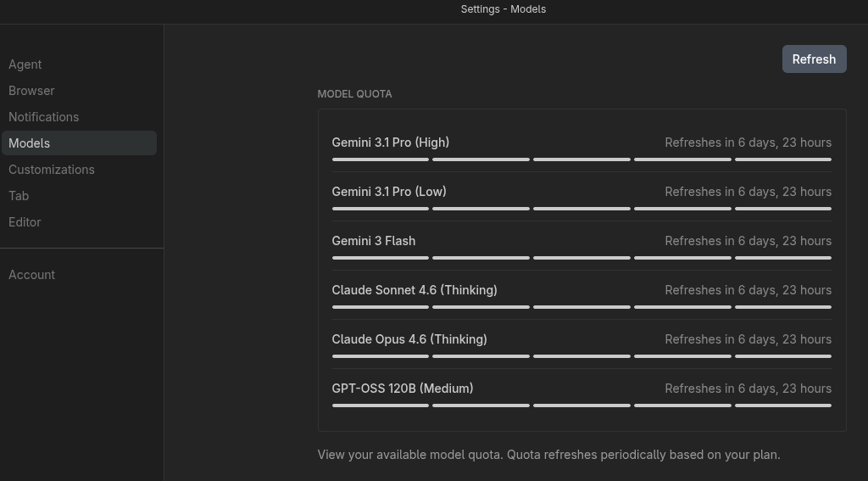Image resolution: width=868 pixels, height=481 pixels.
Task: Select the Models sidebar item
Action: click(x=79, y=143)
